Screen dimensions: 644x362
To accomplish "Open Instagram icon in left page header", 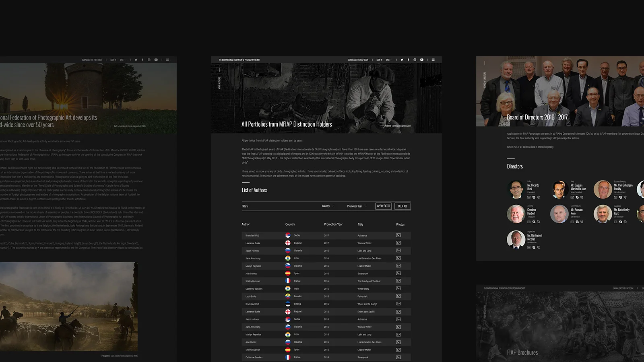I will coord(149,60).
